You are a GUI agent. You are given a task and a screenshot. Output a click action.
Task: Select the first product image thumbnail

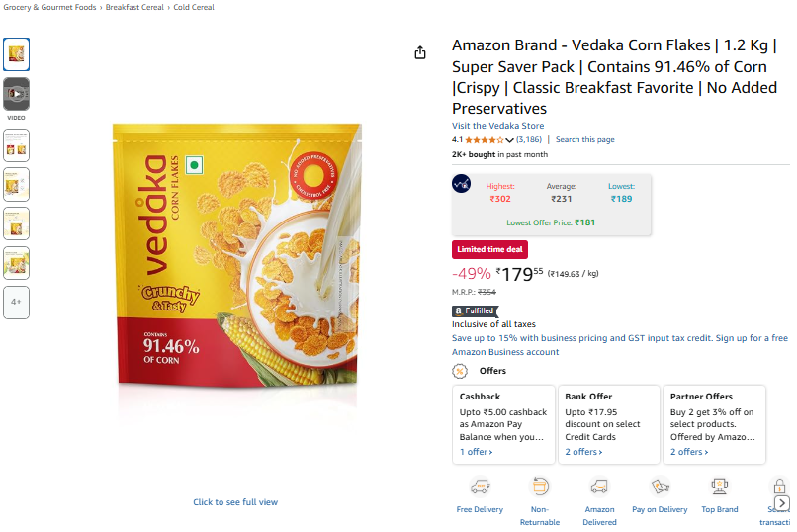[16, 54]
